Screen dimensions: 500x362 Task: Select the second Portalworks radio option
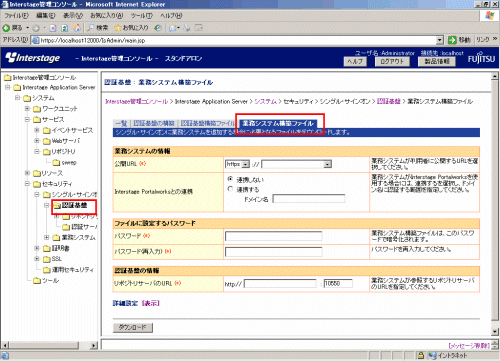click(230, 189)
